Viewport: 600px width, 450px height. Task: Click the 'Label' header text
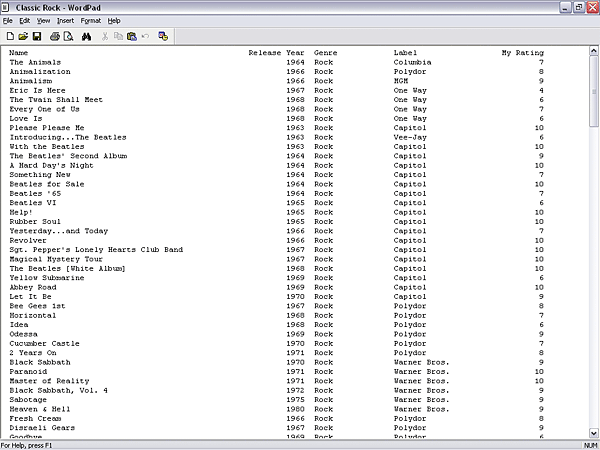(x=405, y=53)
